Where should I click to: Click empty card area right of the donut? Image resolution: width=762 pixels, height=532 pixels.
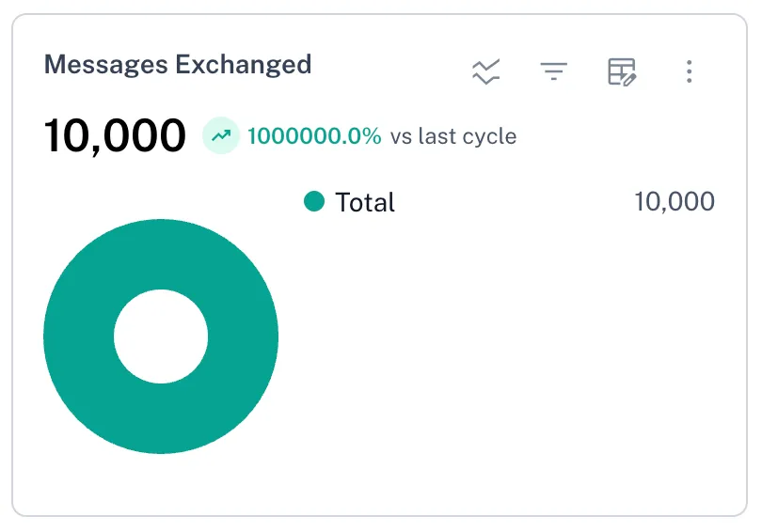(508, 357)
